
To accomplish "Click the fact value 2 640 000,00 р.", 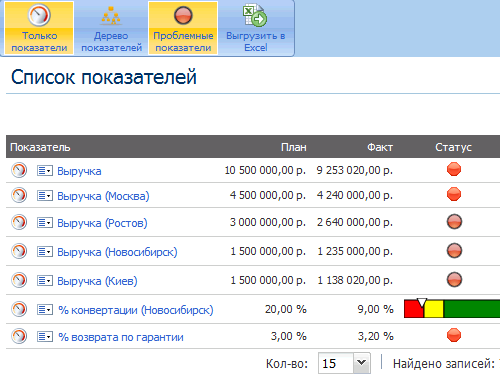I will point(355,222).
